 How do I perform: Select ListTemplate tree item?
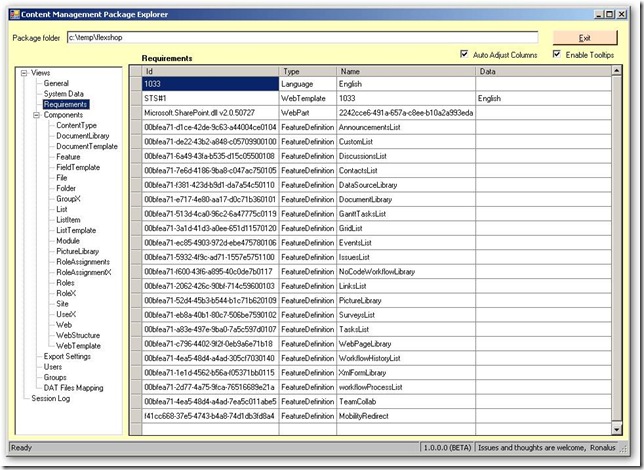76,230
